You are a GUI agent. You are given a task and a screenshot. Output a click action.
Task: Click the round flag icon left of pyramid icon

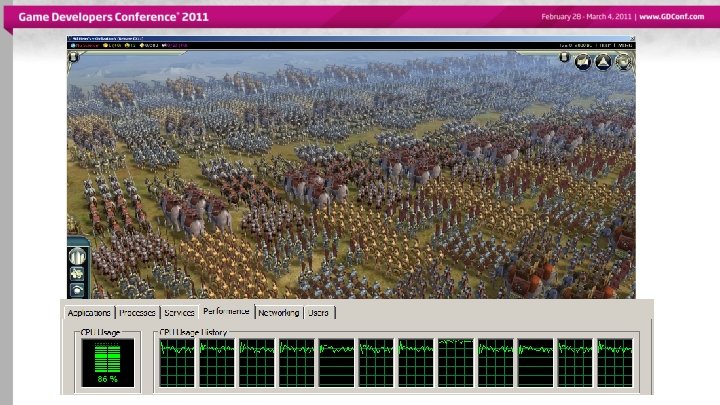coord(583,62)
